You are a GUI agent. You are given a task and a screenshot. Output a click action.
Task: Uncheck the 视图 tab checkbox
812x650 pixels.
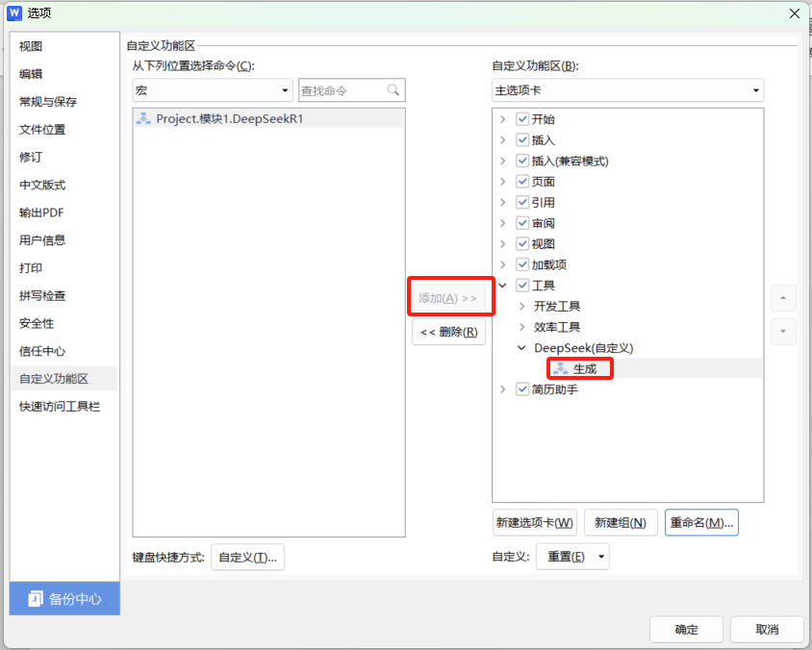pos(522,244)
